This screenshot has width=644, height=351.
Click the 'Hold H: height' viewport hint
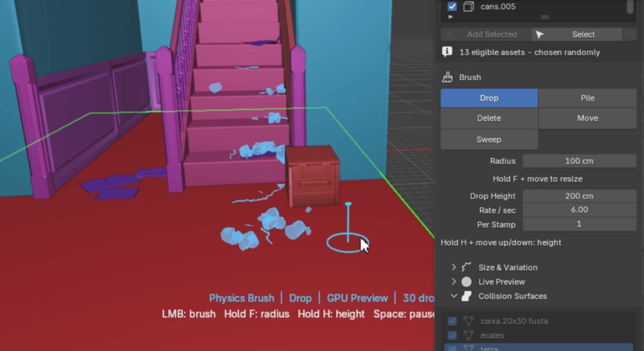[x=331, y=314]
